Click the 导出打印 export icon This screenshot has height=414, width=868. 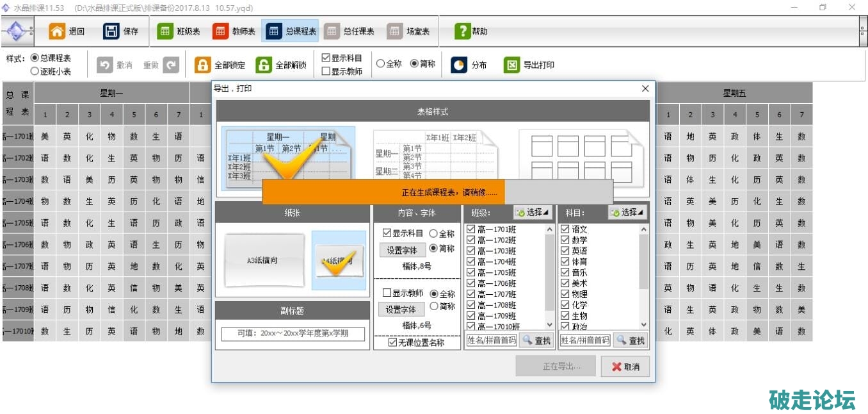(511, 65)
